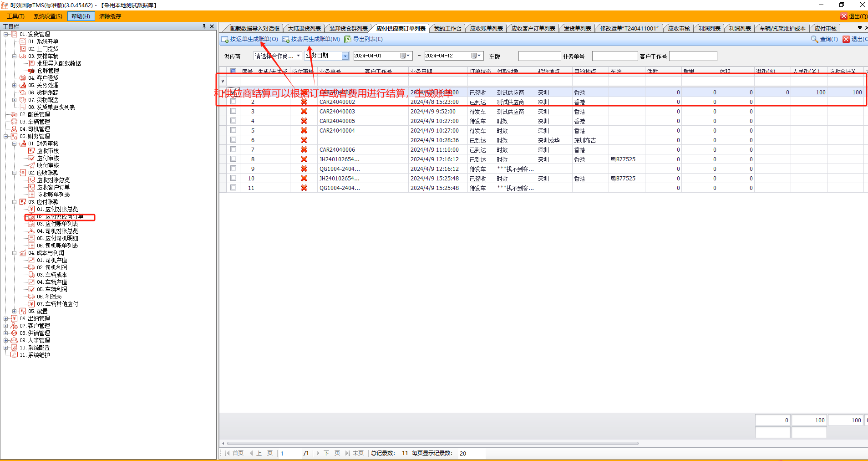Click the red X icon in row 3
This screenshot has height=461, width=868.
pos(304,111)
